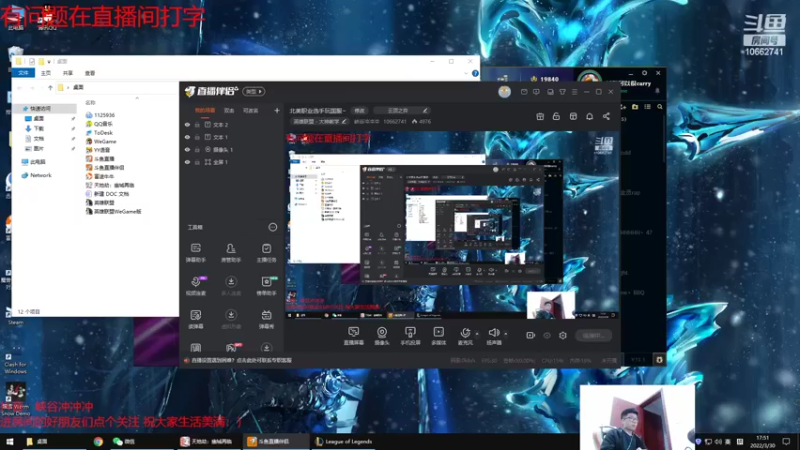The width and height of the screenshot is (800, 450).
Task: Open toolbox more options circle icon
Action: [273, 227]
